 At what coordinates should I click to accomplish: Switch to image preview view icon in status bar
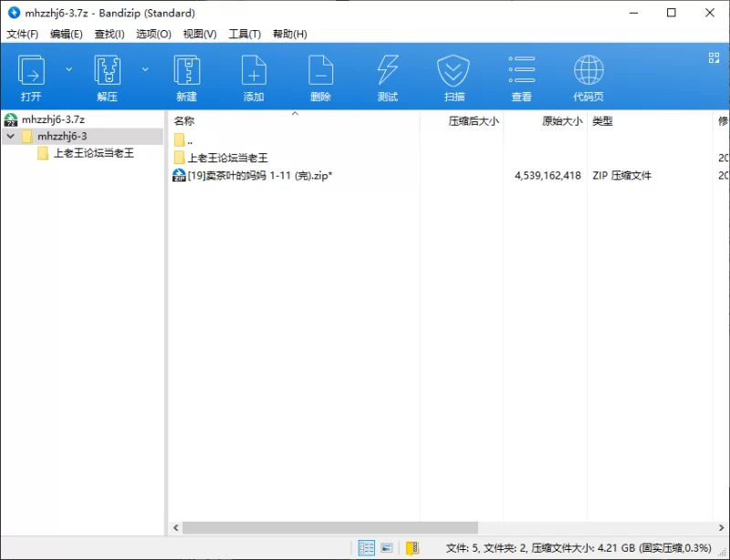point(386,548)
